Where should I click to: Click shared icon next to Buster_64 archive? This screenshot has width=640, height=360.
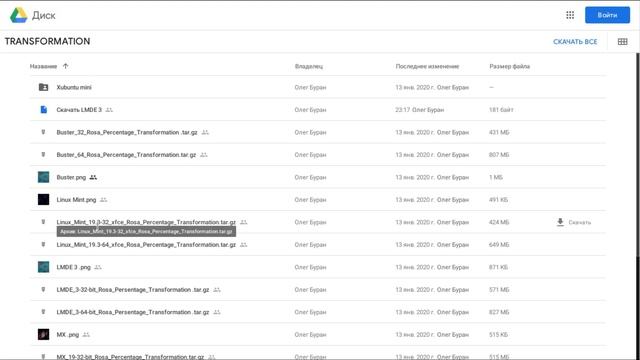point(204,155)
